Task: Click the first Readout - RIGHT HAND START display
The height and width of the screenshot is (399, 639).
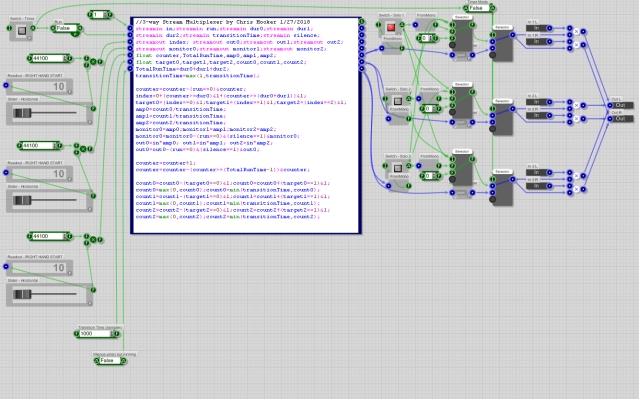Action: [x=40, y=87]
